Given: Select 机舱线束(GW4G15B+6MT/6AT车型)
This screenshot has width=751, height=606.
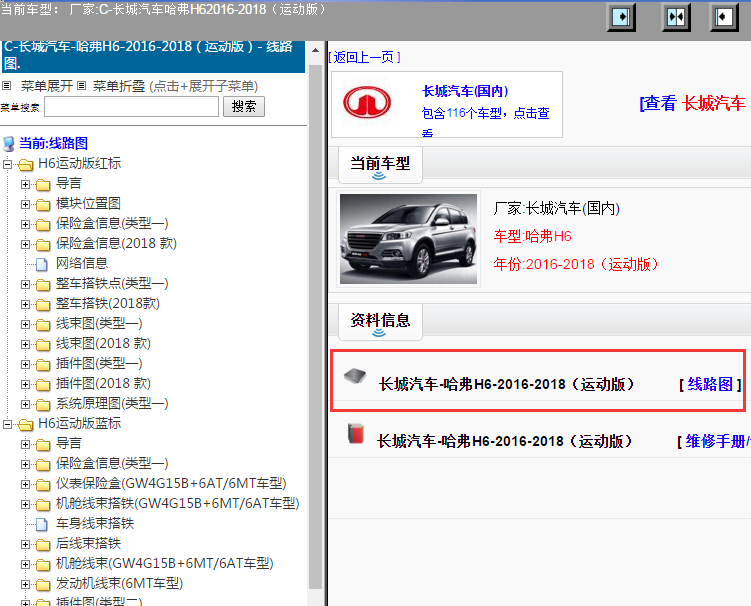Looking at the screenshot, I should click(165, 563).
